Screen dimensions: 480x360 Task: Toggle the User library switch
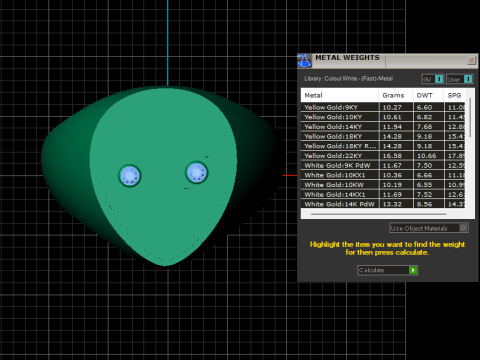459,79
